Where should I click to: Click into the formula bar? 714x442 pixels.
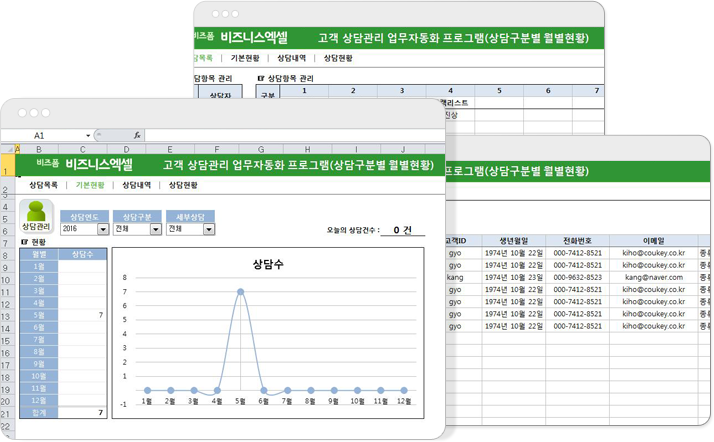tap(294, 135)
